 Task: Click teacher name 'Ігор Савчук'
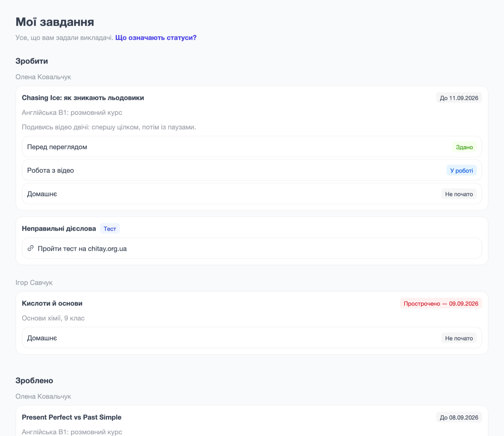(34, 283)
